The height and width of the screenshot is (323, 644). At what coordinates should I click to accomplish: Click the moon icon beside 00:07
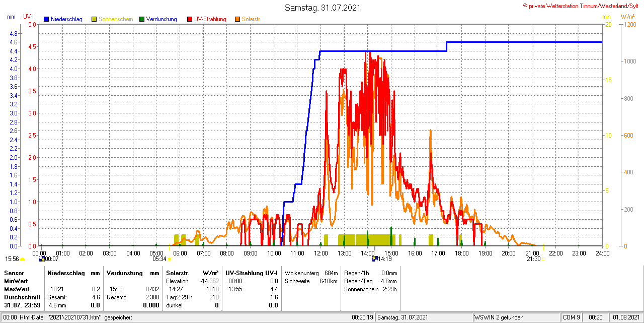tap(41, 259)
